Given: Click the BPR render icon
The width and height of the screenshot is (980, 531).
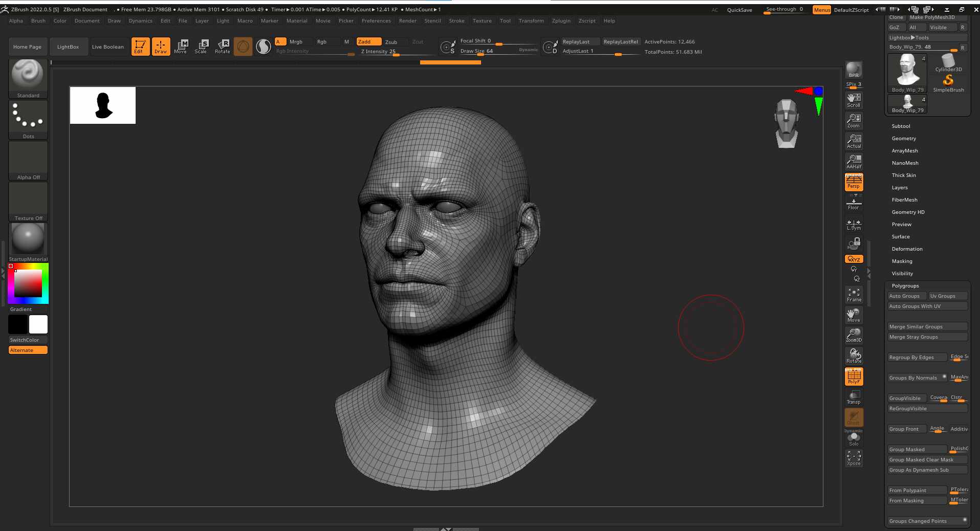Looking at the screenshot, I should pyautogui.click(x=854, y=70).
